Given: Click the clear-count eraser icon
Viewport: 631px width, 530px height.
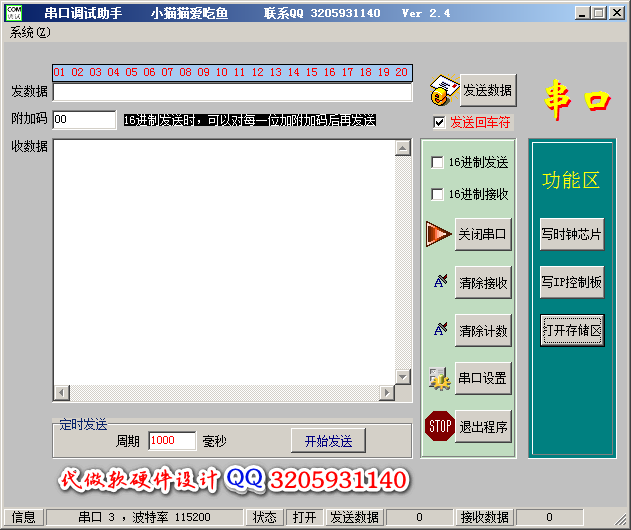Looking at the screenshot, I should 441,329.
